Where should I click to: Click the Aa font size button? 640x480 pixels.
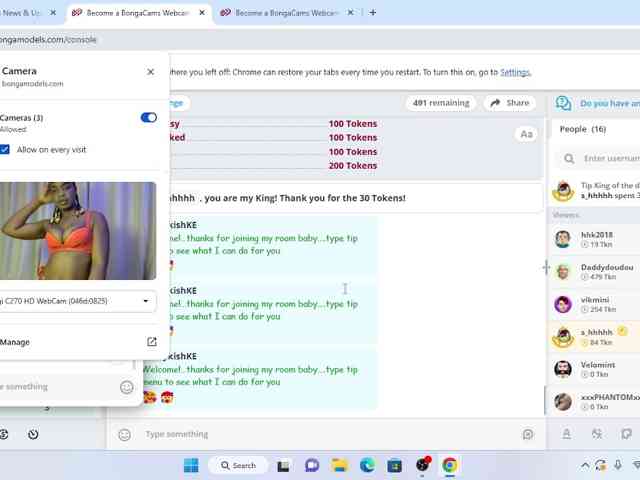(x=526, y=134)
